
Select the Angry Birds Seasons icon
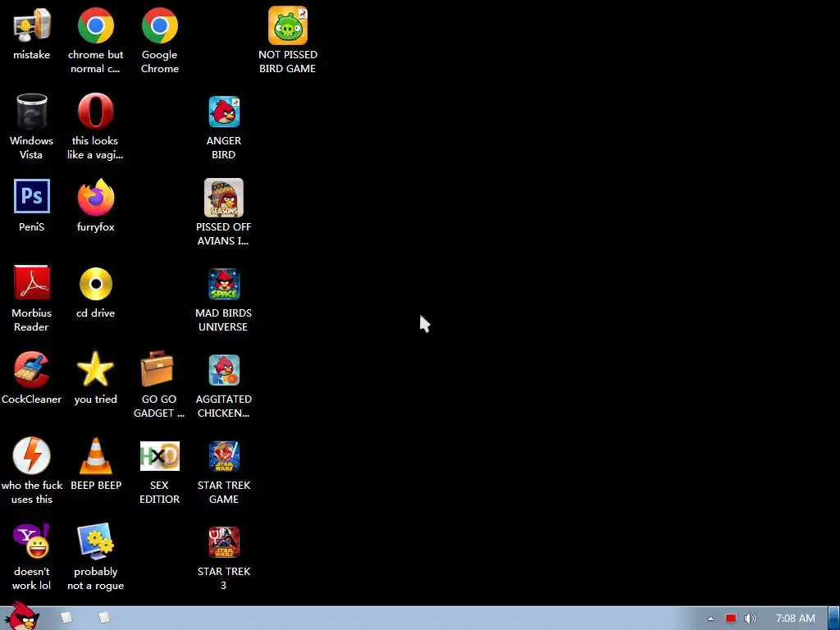coord(224,198)
